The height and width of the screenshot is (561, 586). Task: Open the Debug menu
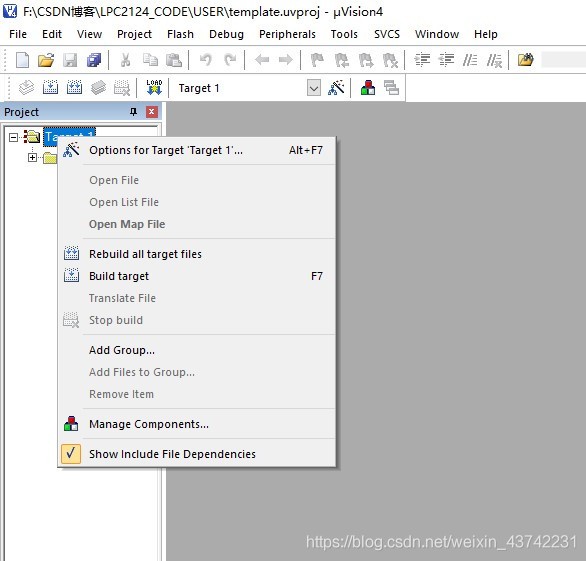pyautogui.click(x=226, y=34)
